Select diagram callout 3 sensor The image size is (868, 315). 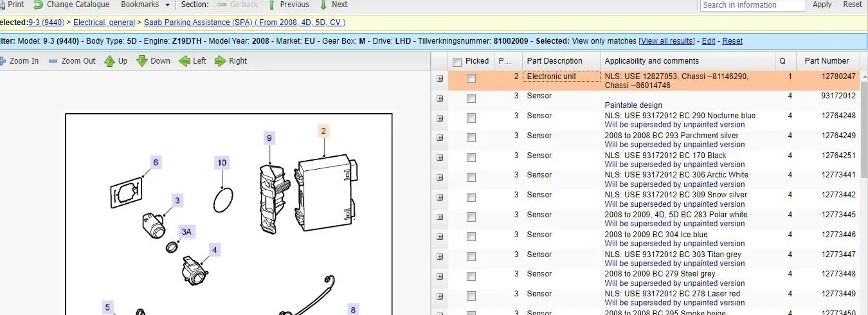point(177,201)
